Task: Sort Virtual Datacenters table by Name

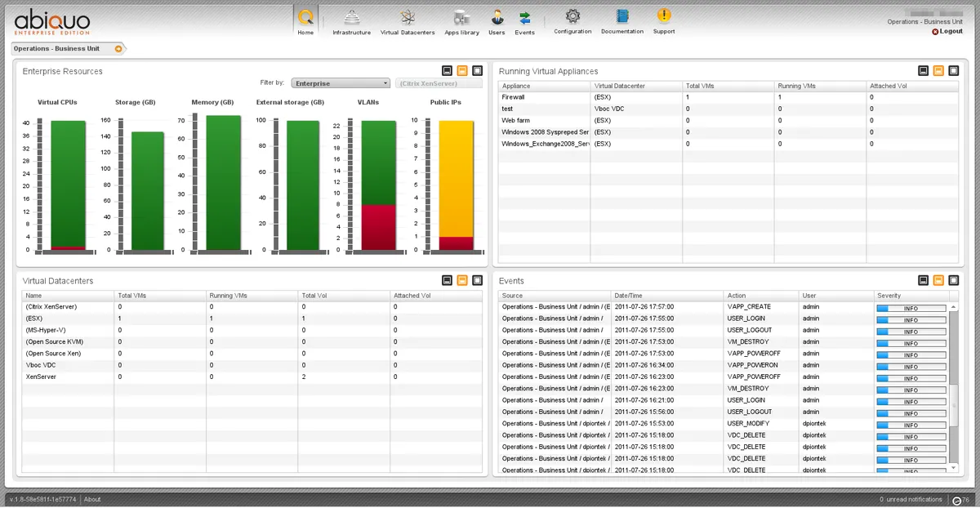Action: [68, 296]
